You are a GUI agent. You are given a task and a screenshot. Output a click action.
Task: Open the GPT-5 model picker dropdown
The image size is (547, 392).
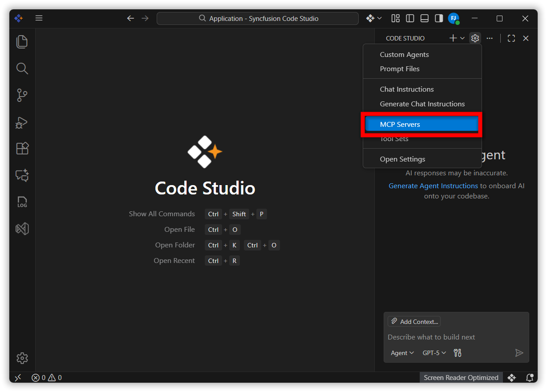coord(434,353)
